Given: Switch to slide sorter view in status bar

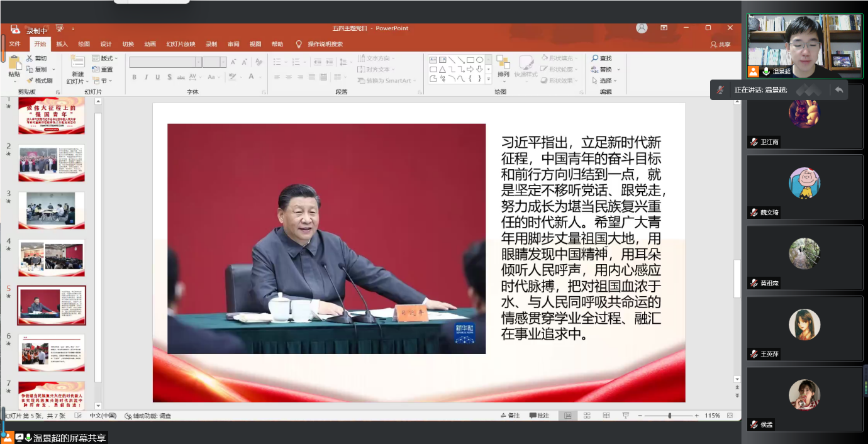Looking at the screenshot, I should tap(587, 416).
